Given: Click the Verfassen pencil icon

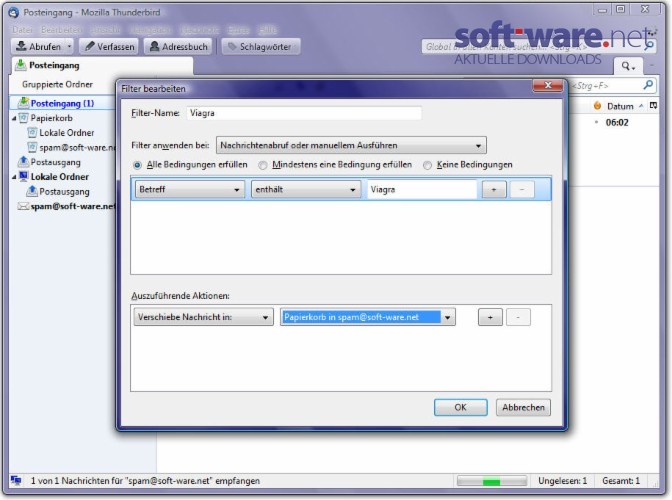Looking at the screenshot, I should (89, 46).
